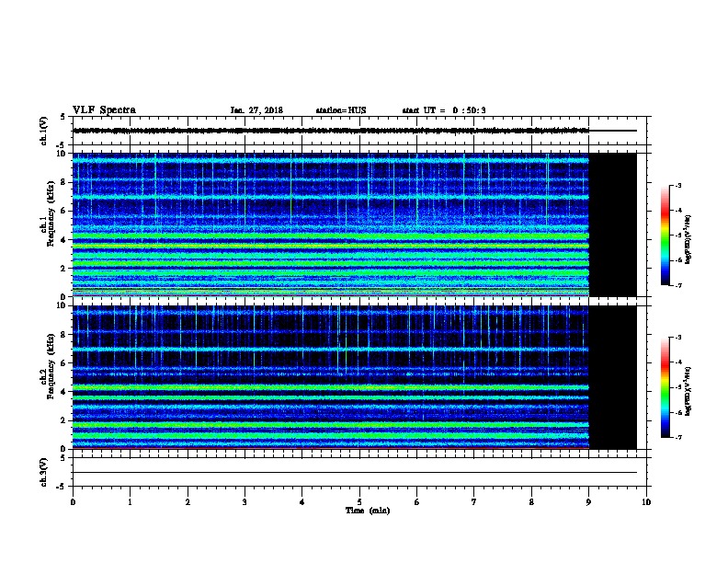This screenshot has height=563, width=728.
Task: Click the "10" kHz tick of ch.2 spectrogram
Action: 62,305
